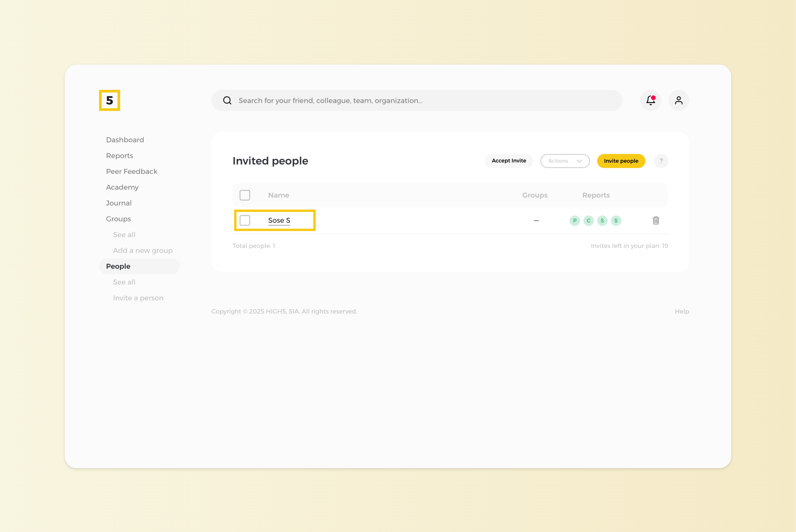Click the Accept Invite button
This screenshot has height=532, width=796.
pyautogui.click(x=508, y=161)
